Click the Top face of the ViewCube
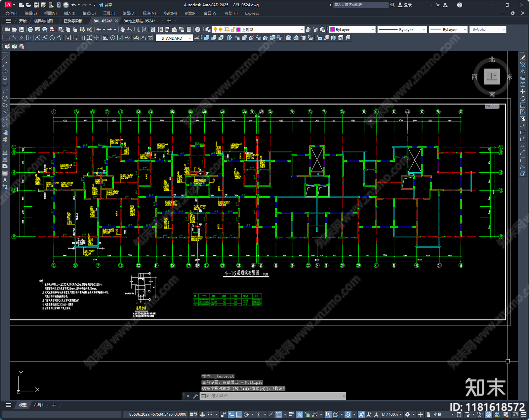The height and width of the screenshot is (420, 529). [492, 77]
